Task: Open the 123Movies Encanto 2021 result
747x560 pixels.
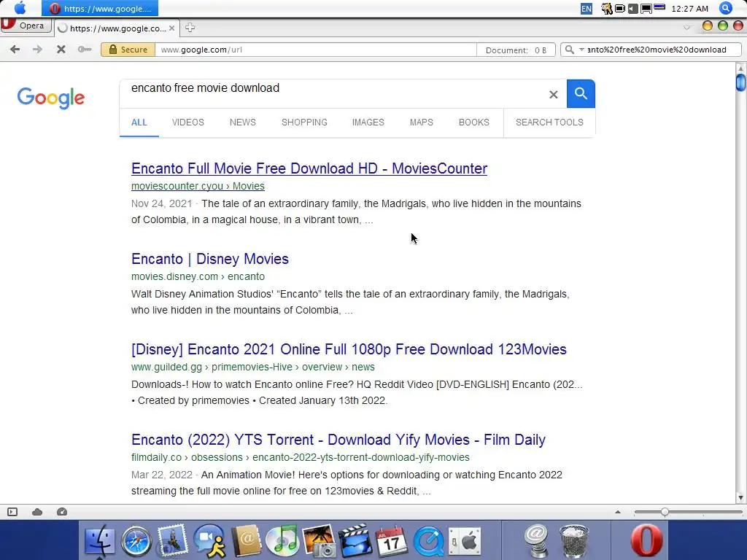Action: point(349,349)
